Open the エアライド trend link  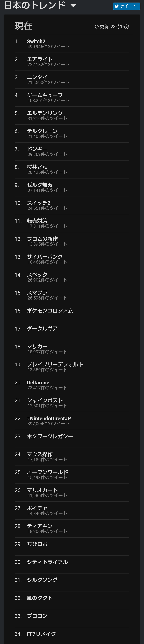(40, 59)
